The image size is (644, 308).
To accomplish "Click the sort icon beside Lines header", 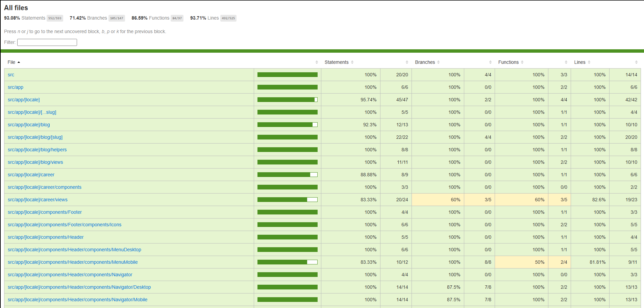I will 589,62.
